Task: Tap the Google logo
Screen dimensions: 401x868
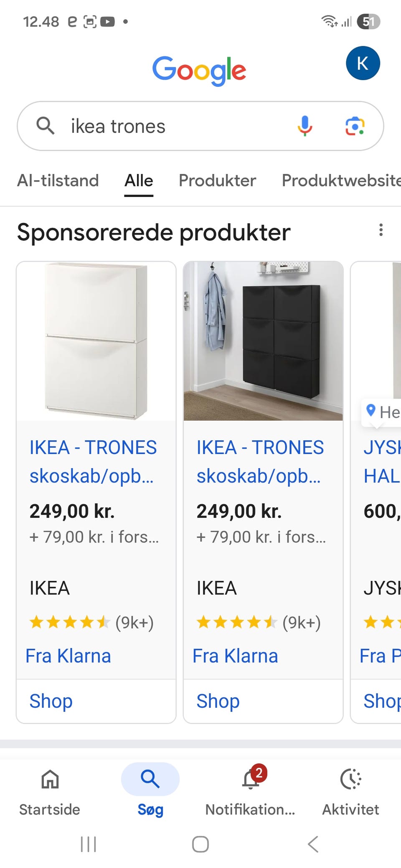Action: point(199,70)
